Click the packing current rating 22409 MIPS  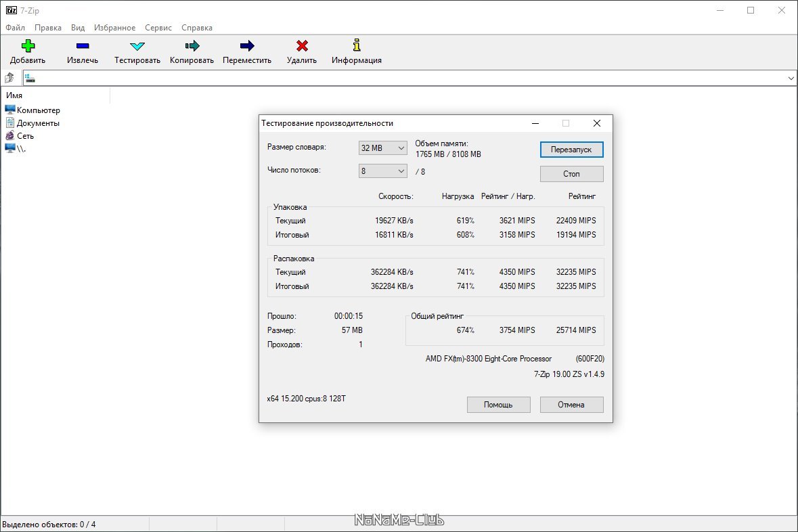tap(576, 221)
